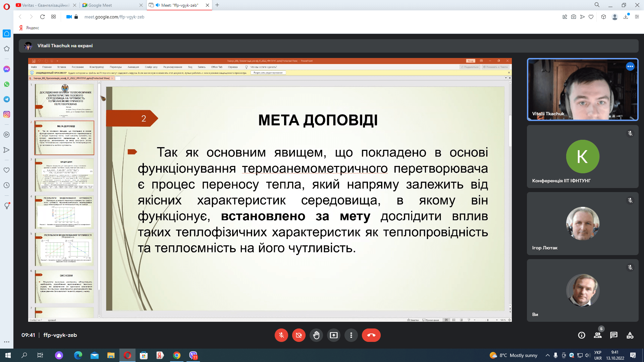Click the Яндекс bookmark
Image resolution: width=644 pixels, height=362 pixels.
click(30, 28)
